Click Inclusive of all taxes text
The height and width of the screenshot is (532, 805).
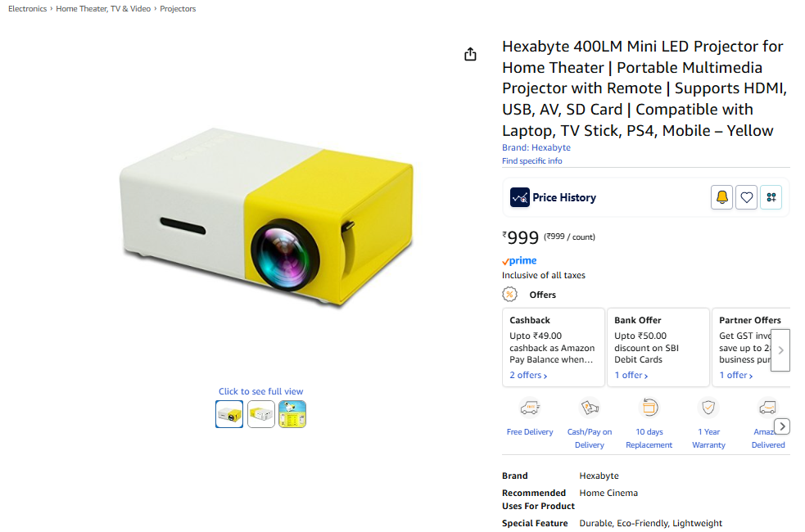tap(544, 276)
